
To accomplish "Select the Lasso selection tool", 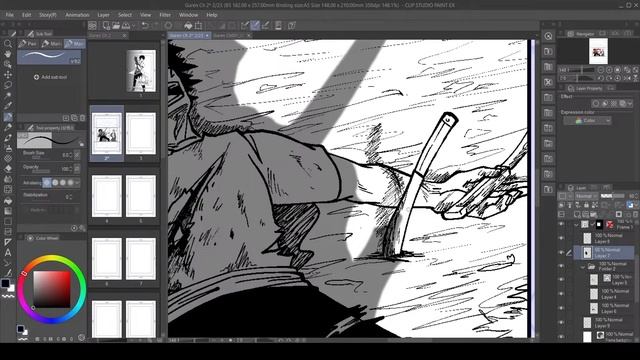I will (8, 85).
